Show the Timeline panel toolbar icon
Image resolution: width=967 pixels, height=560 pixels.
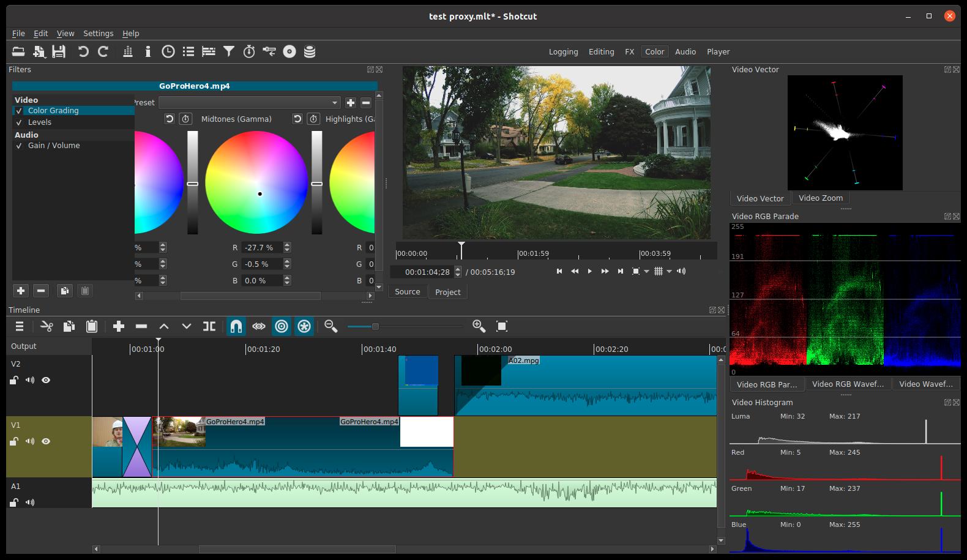(209, 51)
